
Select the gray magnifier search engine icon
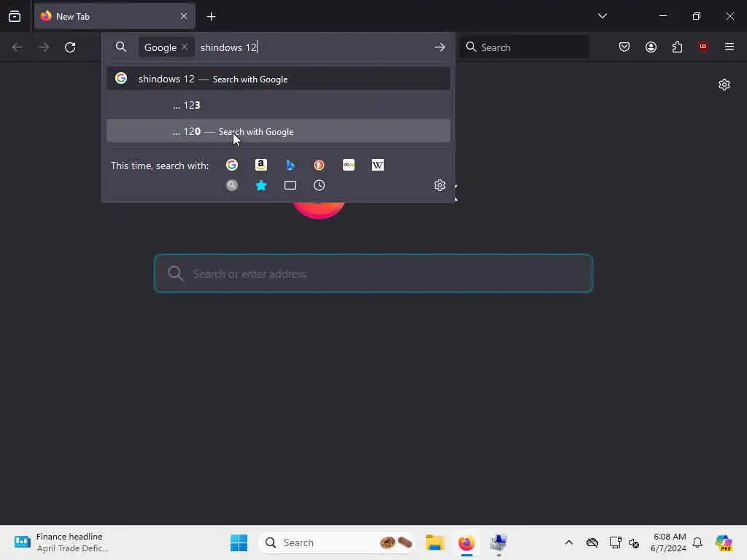point(231,185)
